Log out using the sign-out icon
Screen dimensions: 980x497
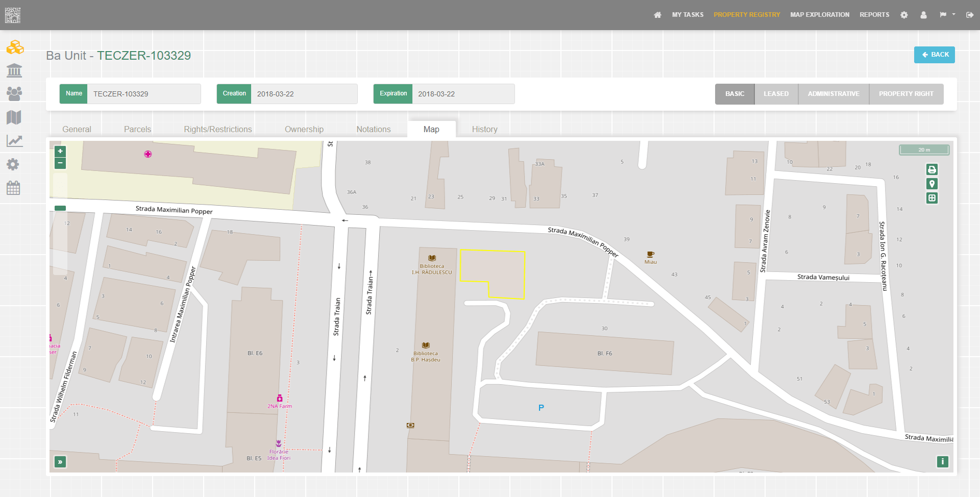tap(969, 15)
